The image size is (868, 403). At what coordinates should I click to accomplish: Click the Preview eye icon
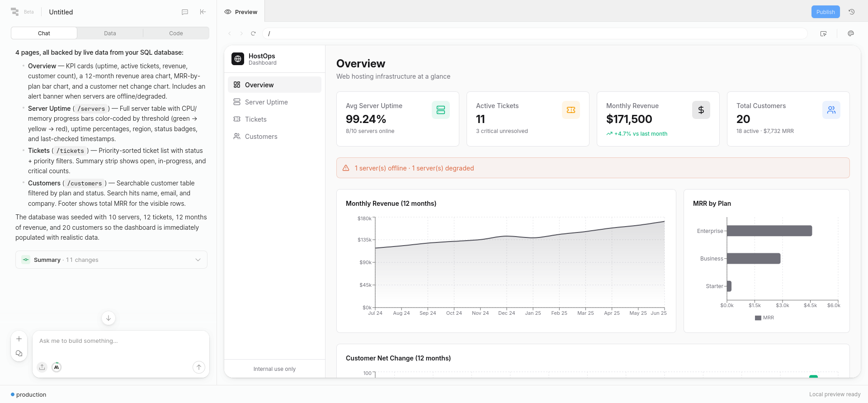228,12
